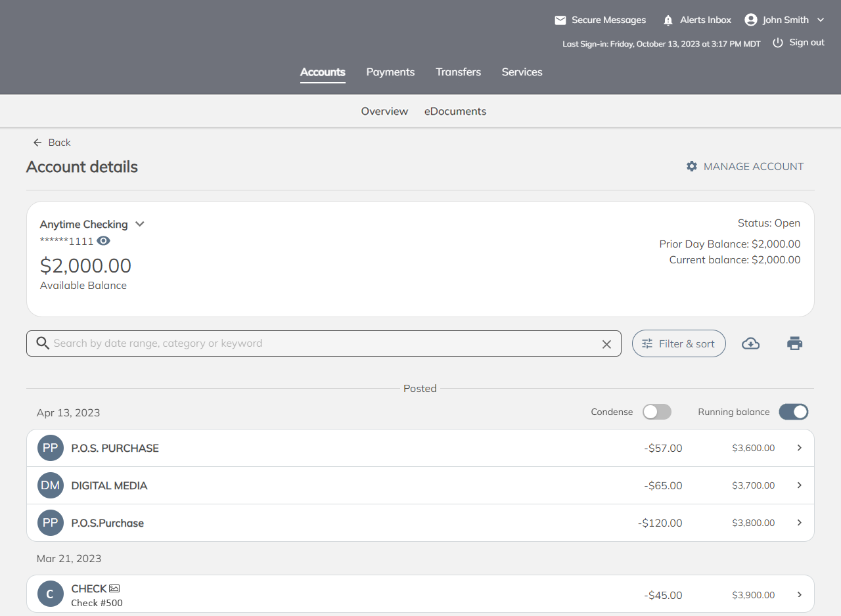Open John Smith user profile dropdown

[784, 20]
